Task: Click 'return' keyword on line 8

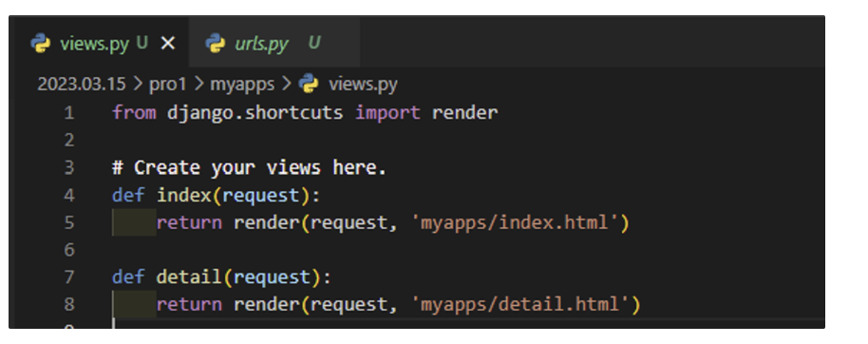Action: 189,304
